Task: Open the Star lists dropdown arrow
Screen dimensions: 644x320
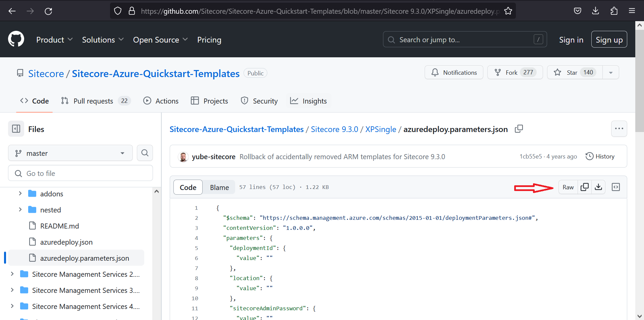Action: coord(611,72)
